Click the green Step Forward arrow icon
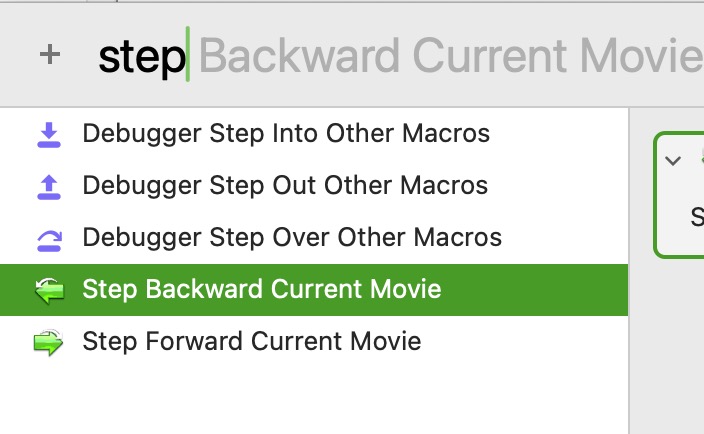This screenshot has width=704, height=434. click(48, 342)
